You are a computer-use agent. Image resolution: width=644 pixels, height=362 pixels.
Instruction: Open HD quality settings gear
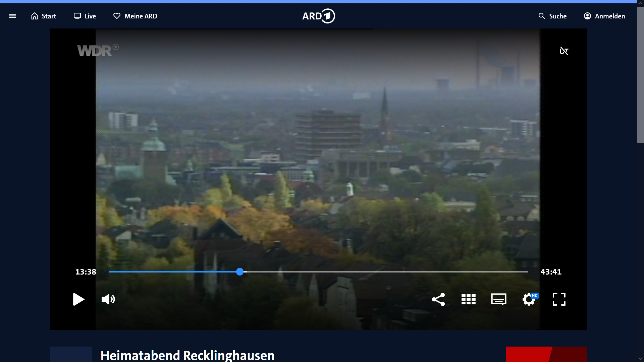pos(529,299)
